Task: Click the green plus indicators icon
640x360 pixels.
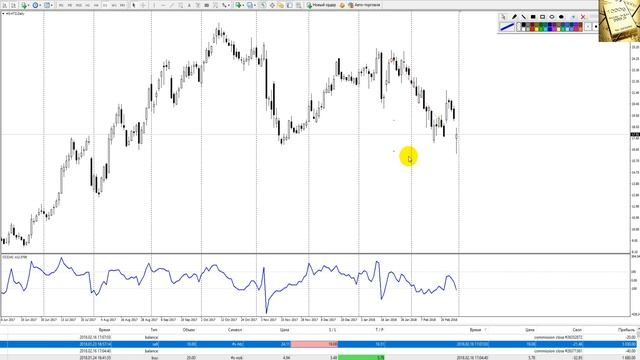Action: [x=238, y=5]
